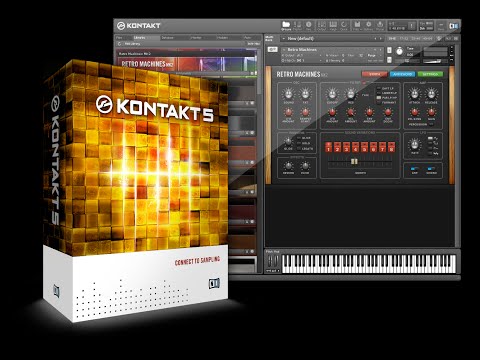The height and width of the screenshot is (360, 480).
Task: Open the Retro Machines instrument name dropdown
Action: point(332,50)
